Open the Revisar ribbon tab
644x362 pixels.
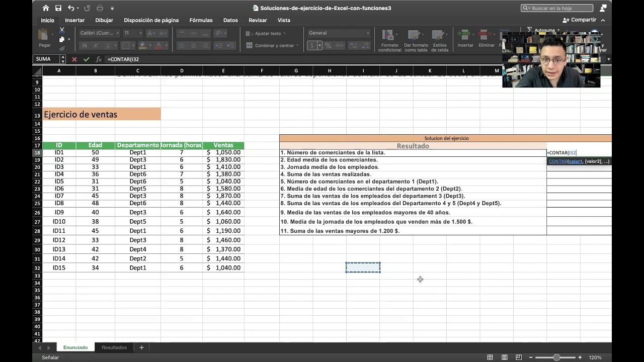pos(258,20)
